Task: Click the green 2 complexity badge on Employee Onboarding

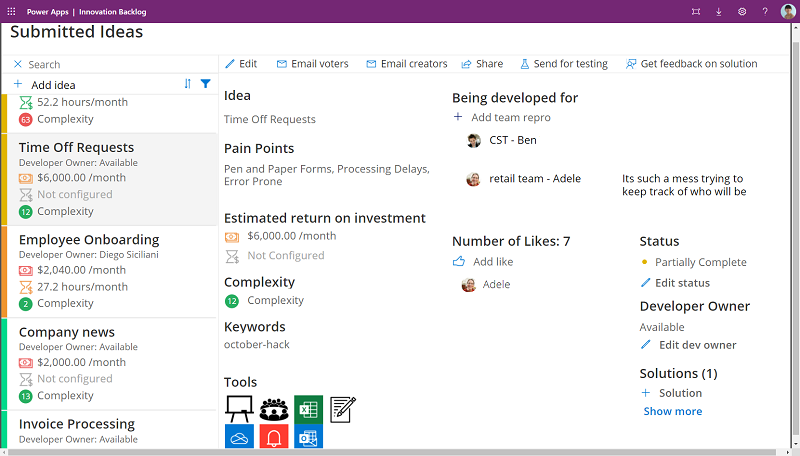Action: 26,304
